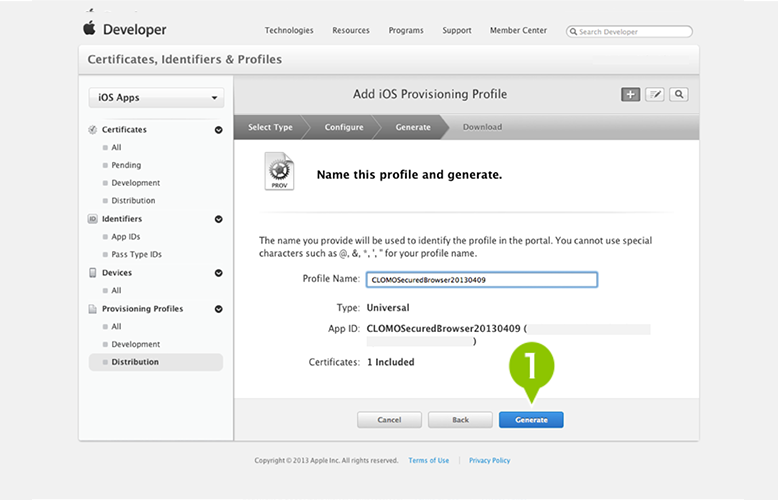Focus the Profile Name field

(x=482, y=280)
